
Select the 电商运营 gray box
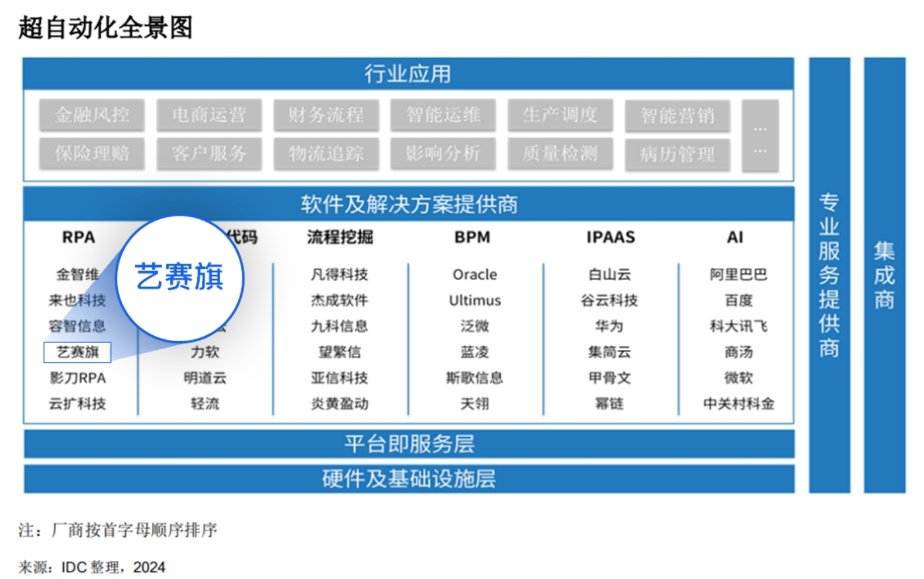coord(209,114)
